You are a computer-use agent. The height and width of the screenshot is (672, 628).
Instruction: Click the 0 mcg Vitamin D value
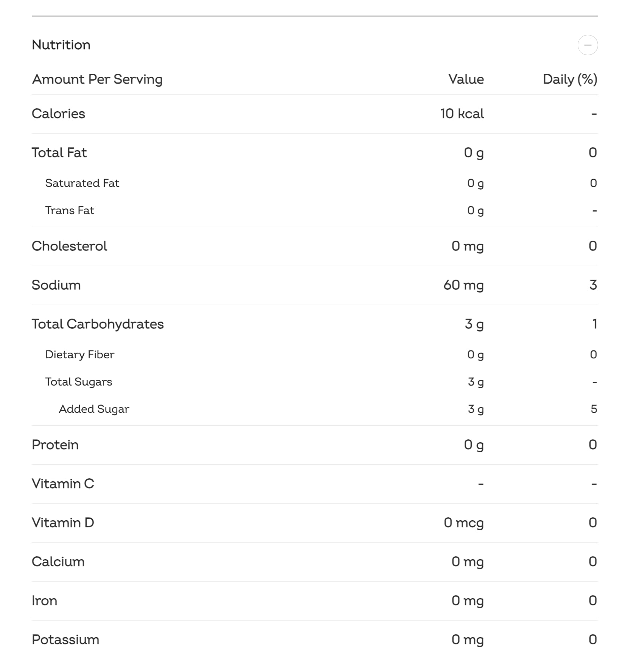464,523
